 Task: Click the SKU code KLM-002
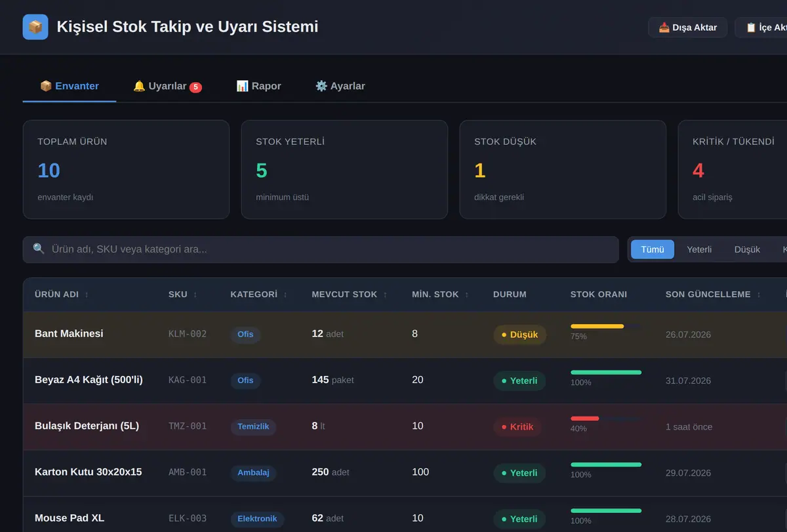pos(188,334)
